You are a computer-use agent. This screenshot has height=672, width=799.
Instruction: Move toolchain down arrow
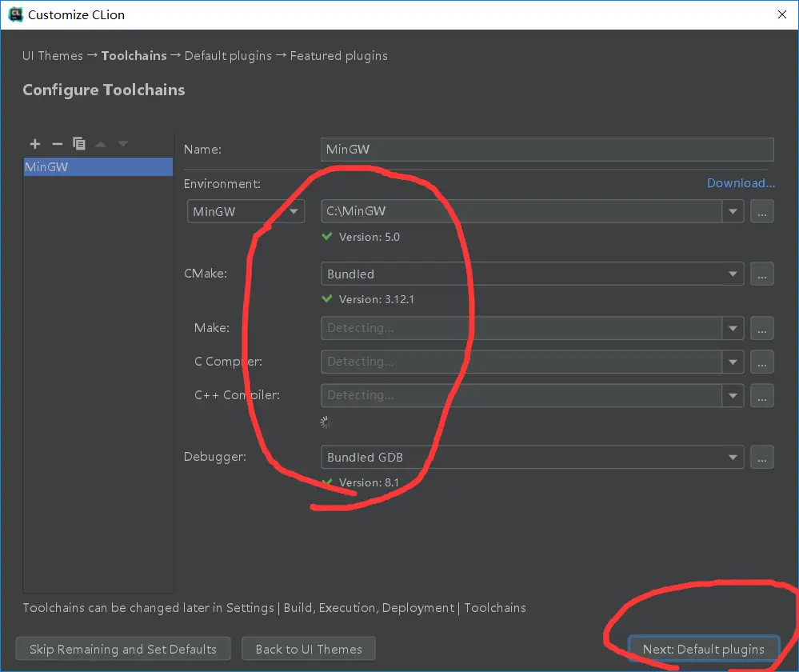(123, 144)
